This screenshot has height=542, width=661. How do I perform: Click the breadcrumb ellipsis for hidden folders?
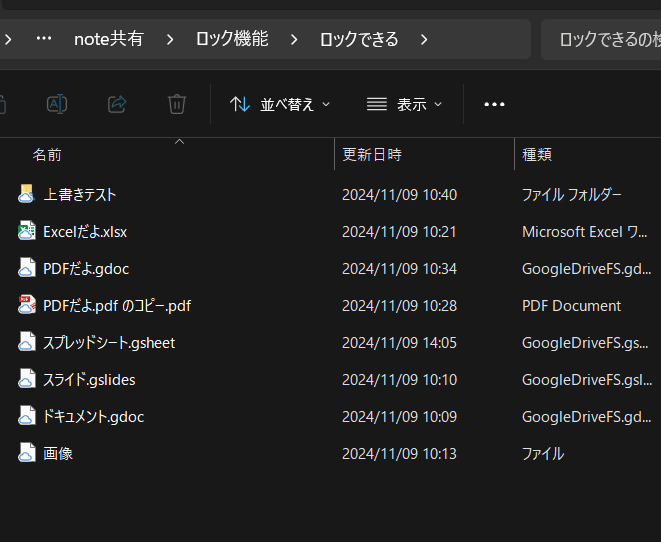[43, 39]
